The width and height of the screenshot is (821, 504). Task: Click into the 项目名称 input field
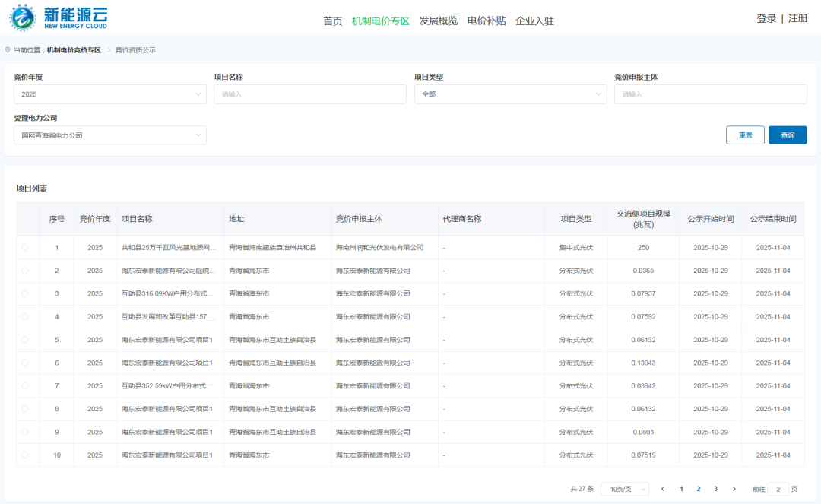[x=309, y=94]
